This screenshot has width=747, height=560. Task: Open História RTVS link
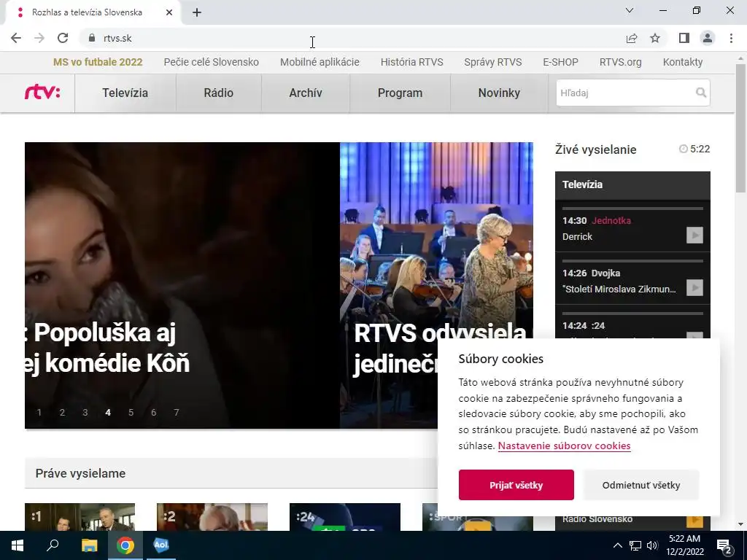[412, 62]
